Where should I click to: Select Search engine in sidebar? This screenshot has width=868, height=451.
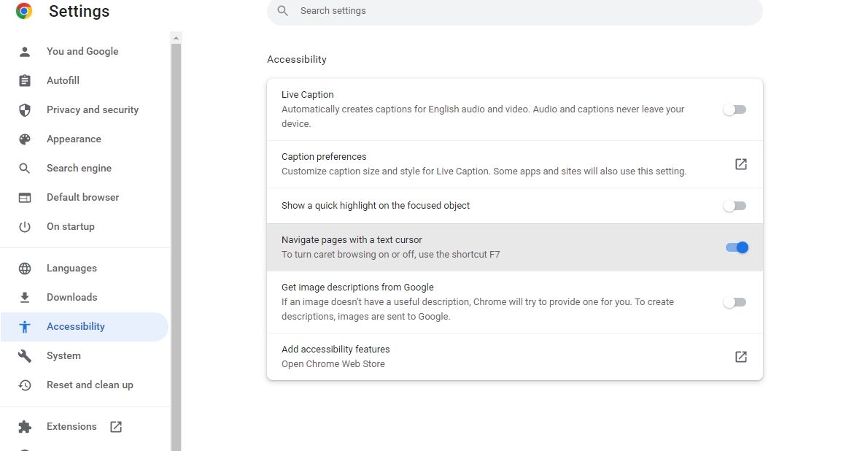click(x=79, y=168)
